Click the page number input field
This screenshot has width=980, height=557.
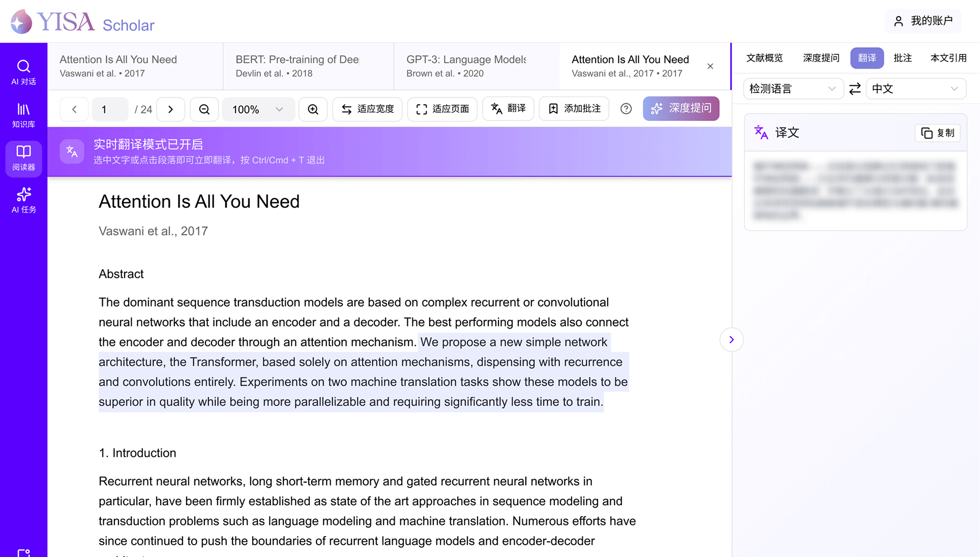tap(110, 109)
